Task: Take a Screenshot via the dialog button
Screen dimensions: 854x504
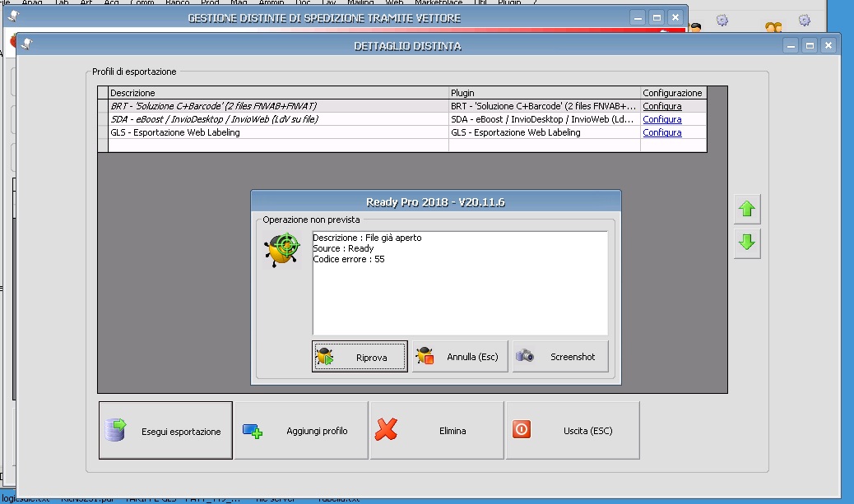Action: click(x=560, y=357)
